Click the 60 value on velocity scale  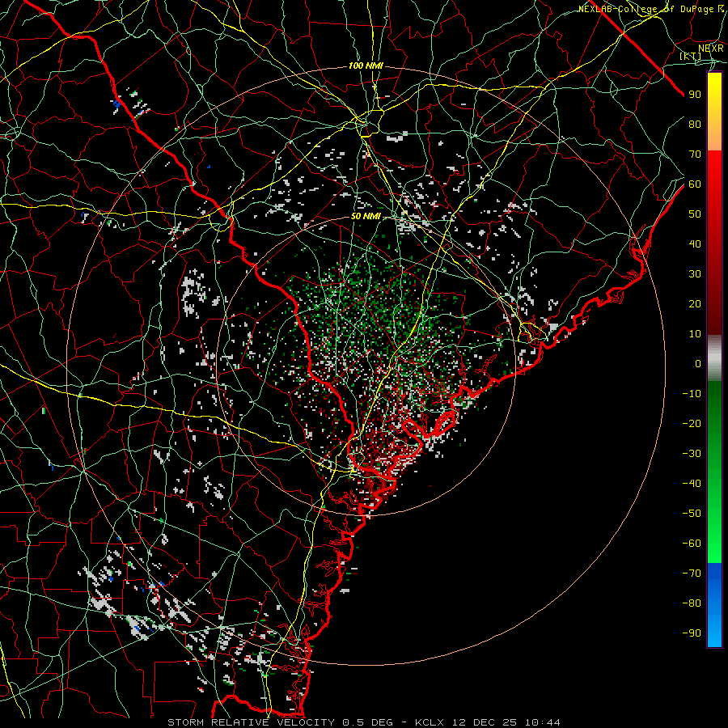(695, 184)
